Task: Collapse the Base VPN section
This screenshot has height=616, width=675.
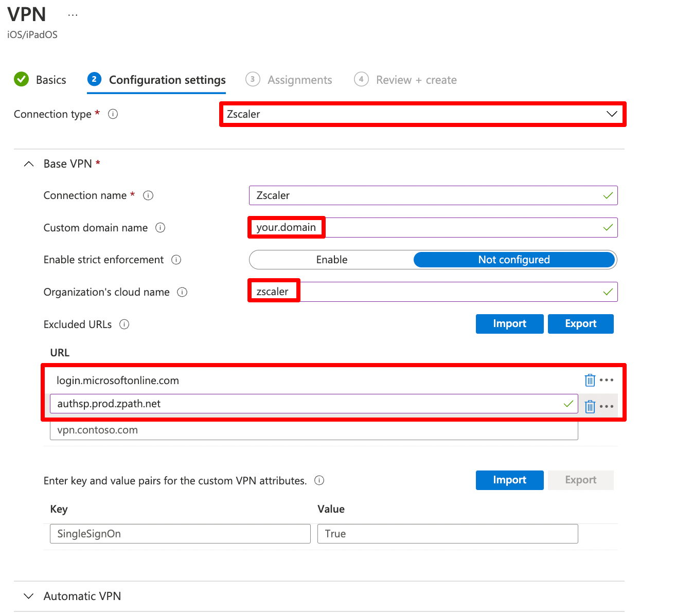Action: pos(29,164)
